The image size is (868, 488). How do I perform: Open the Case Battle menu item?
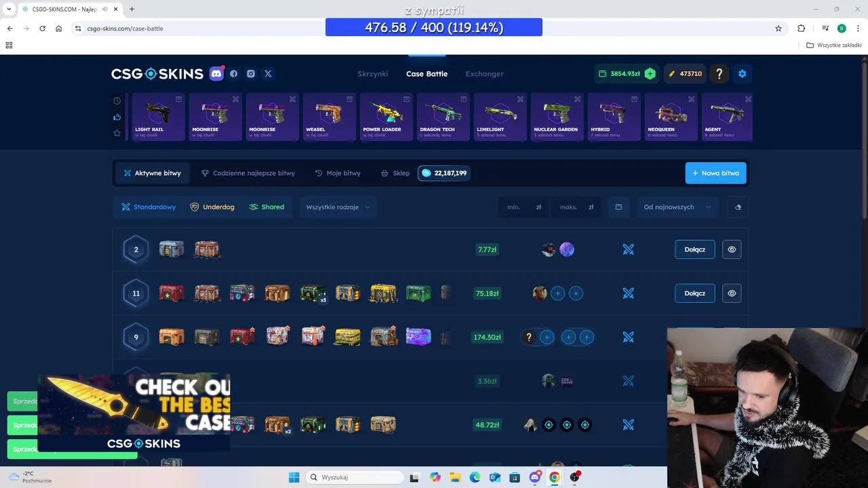pos(427,74)
